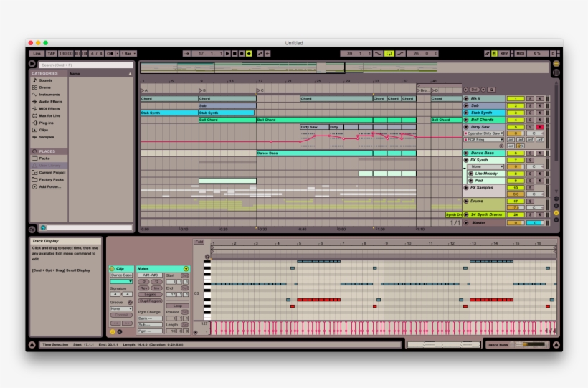This screenshot has width=588, height=388.
Task: Toggle track activator 1 for Mk II
Action: coord(516,99)
